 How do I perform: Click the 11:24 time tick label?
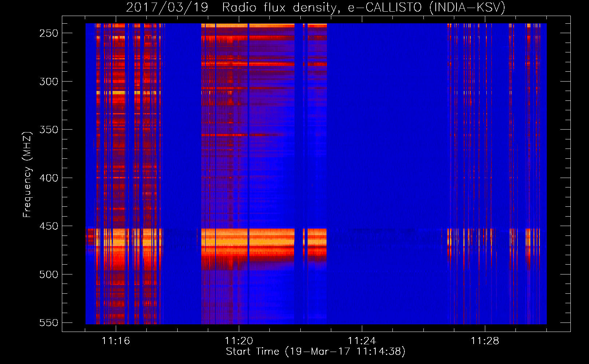point(362,341)
